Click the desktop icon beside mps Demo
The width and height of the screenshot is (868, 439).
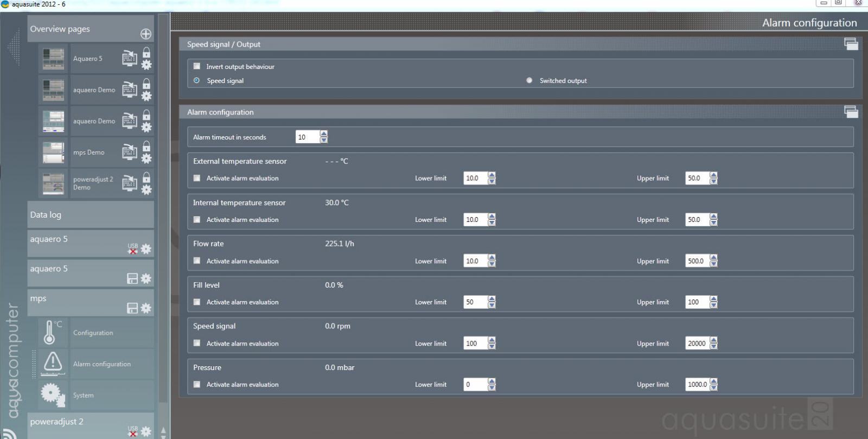click(x=129, y=152)
